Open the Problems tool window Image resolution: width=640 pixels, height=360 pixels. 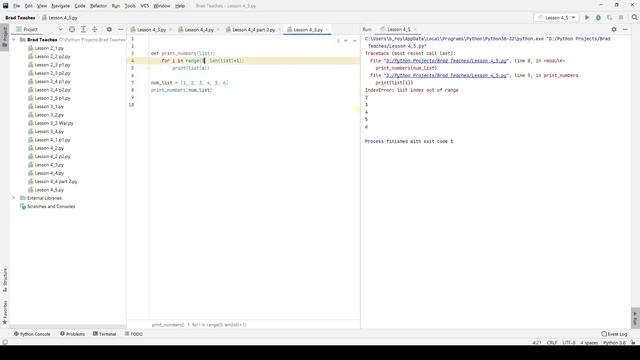[x=73, y=334]
